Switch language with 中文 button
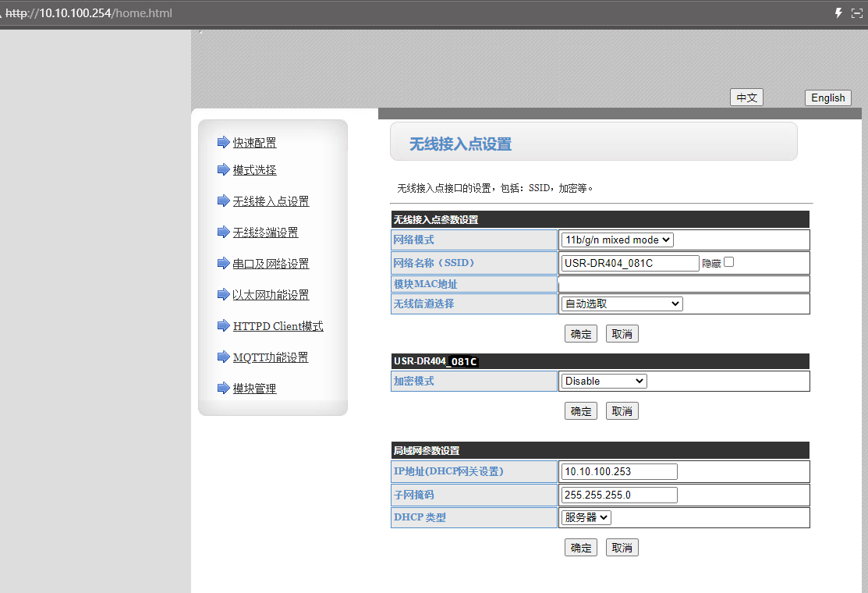This screenshot has height=593, width=868. [x=746, y=98]
